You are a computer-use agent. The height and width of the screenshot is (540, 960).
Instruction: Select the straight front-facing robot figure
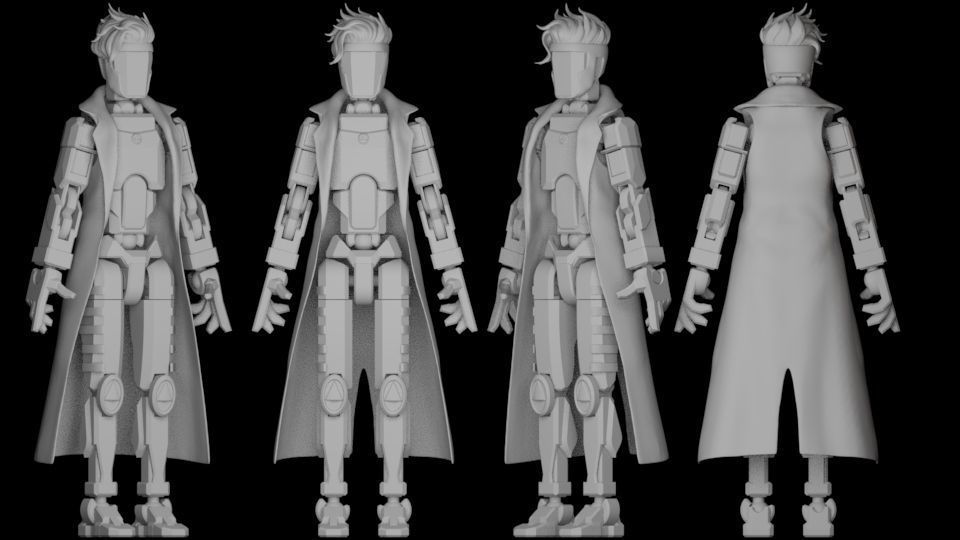coord(364,272)
